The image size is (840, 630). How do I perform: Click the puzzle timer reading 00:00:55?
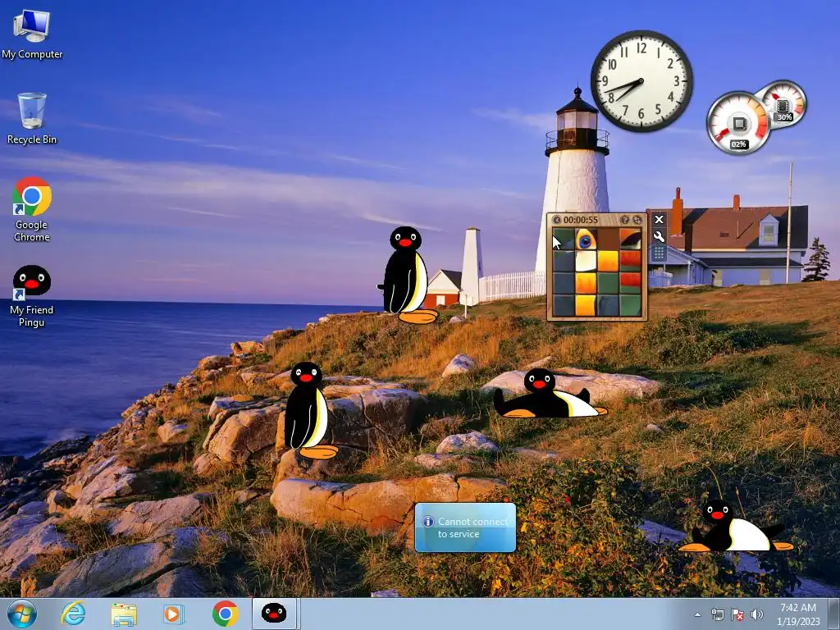pyautogui.click(x=581, y=220)
